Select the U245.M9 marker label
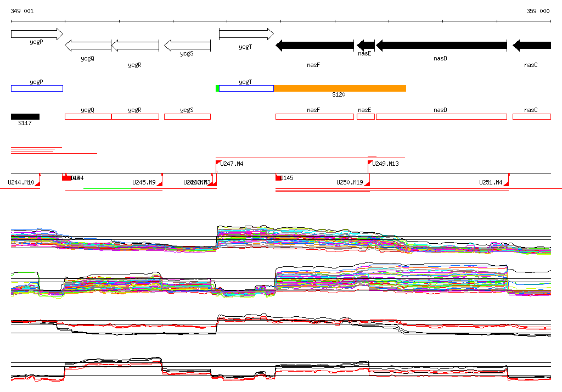Image resolution: width=562 pixels, height=392 pixels. click(x=144, y=182)
